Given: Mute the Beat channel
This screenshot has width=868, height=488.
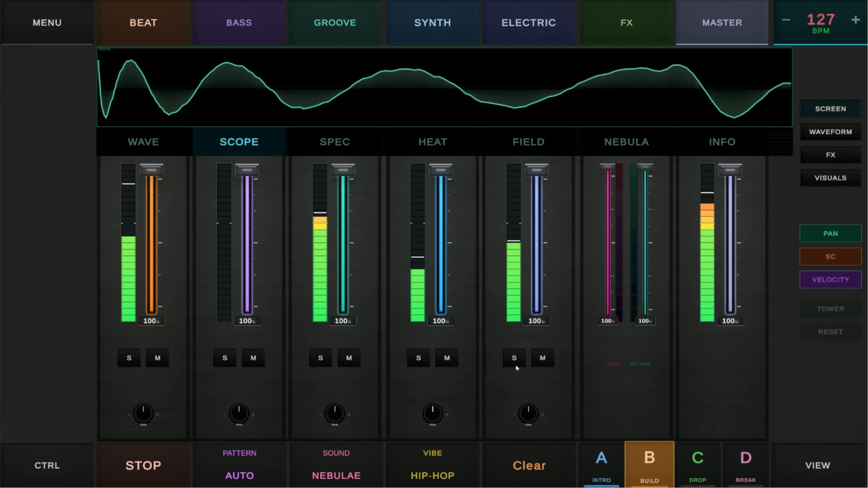Looking at the screenshot, I should (x=158, y=358).
